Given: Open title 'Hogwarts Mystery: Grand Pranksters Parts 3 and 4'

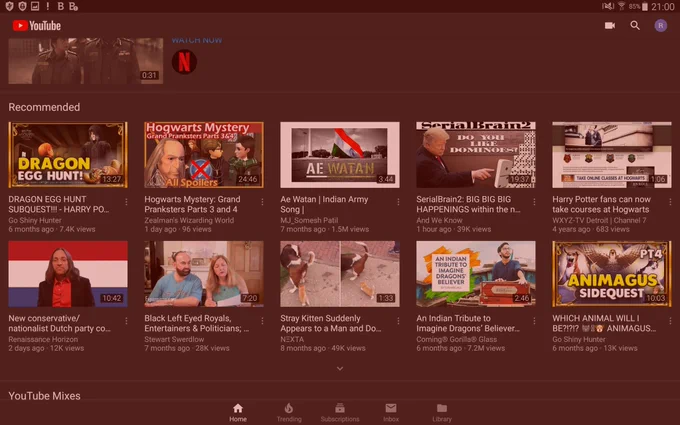Looking at the screenshot, I should click(x=192, y=204).
